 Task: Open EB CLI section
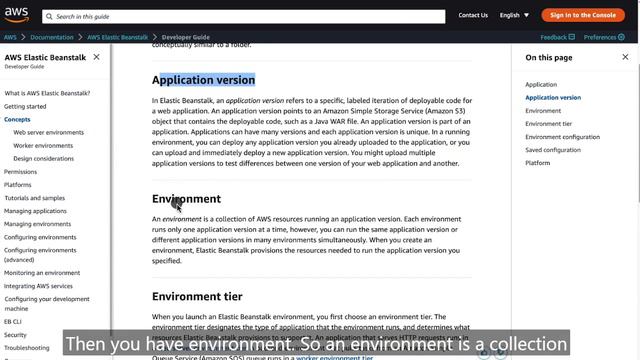13,322
